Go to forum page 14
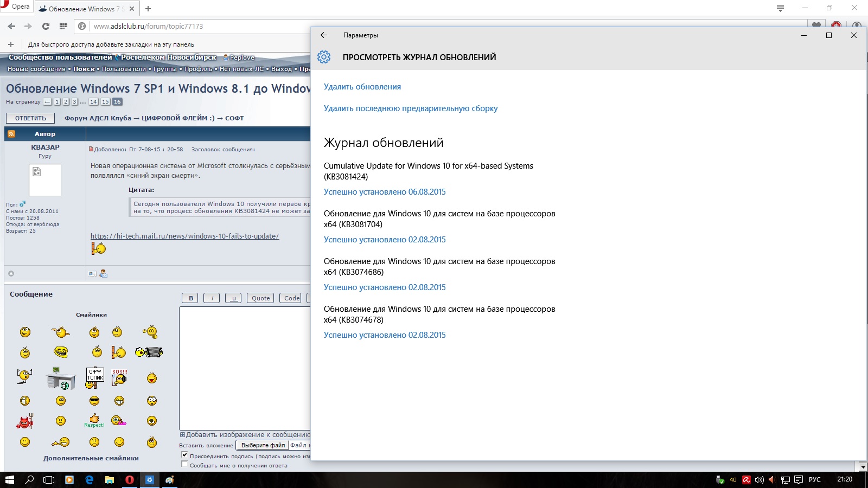 (x=93, y=102)
